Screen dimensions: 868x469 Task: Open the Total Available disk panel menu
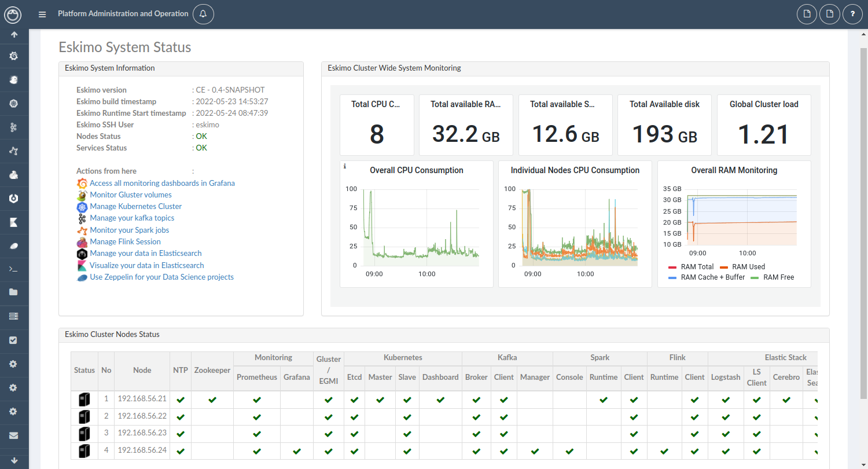[664, 104]
